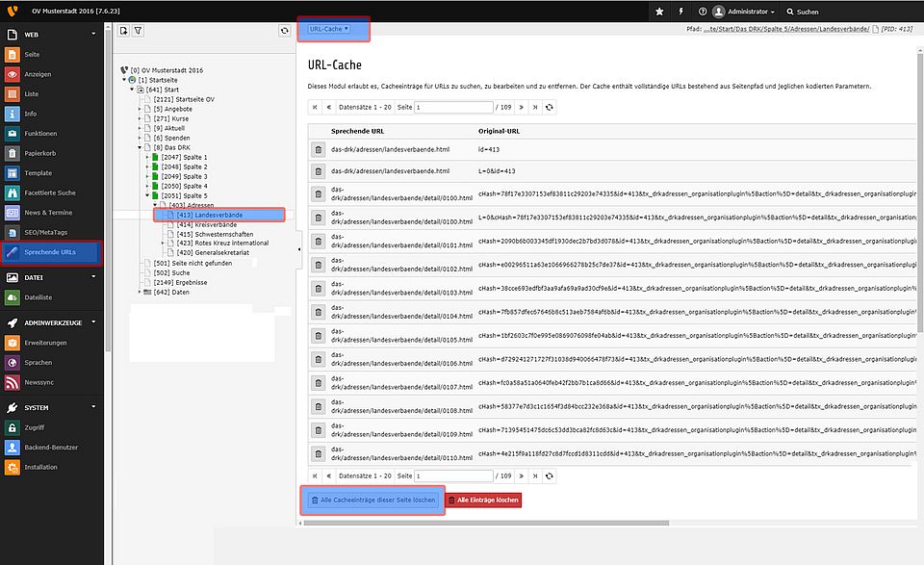Image resolution: width=924 pixels, height=565 pixels.
Task: Delete the first URL cache entry row
Action: [318, 150]
